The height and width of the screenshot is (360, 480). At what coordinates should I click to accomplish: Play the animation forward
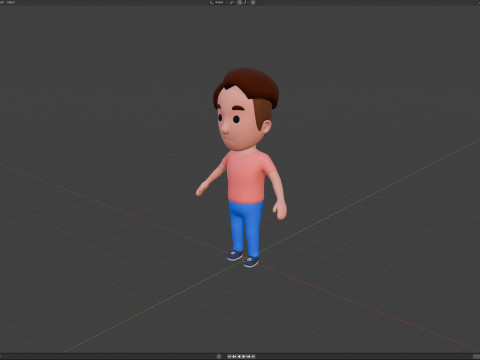[244, 357]
